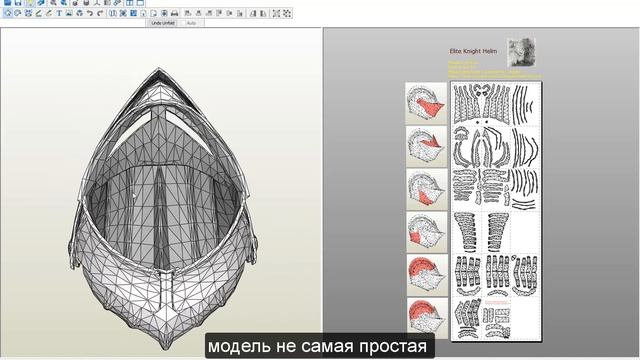
Task: Select the Edit Flaps green pencil tool
Action: (x=38, y=13)
